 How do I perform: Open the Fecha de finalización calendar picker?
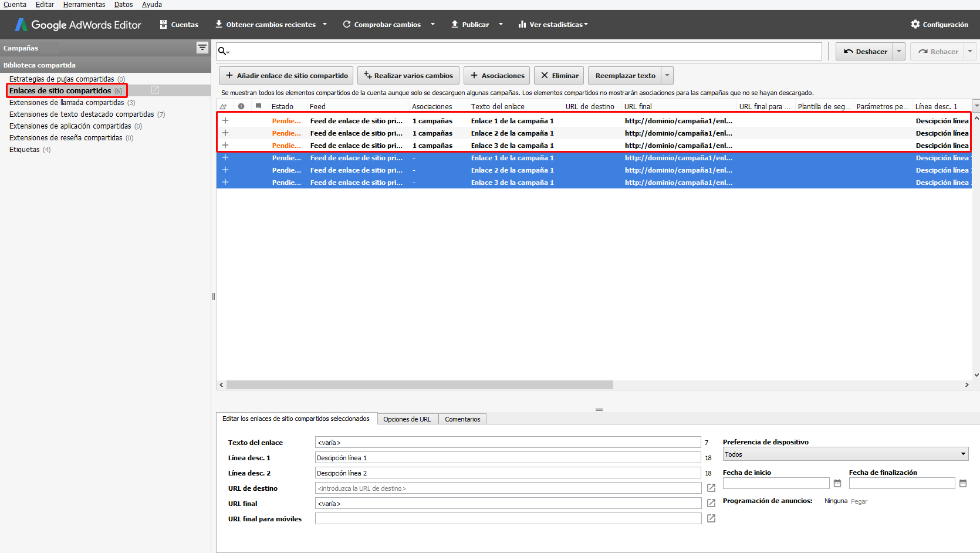pyautogui.click(x=963, y=483)
